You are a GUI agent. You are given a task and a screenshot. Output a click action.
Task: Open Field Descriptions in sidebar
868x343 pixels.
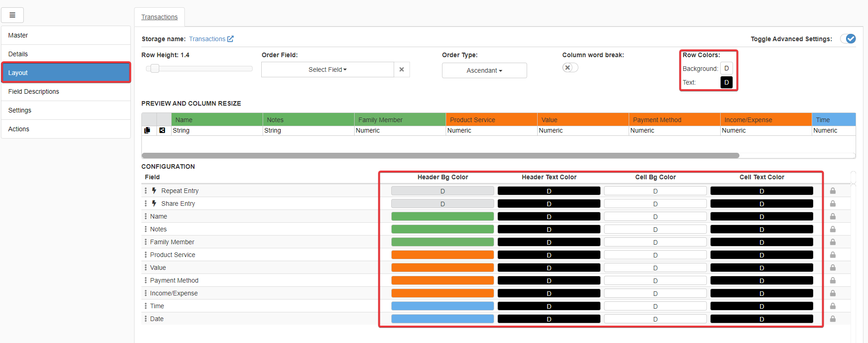coord(34,91)
